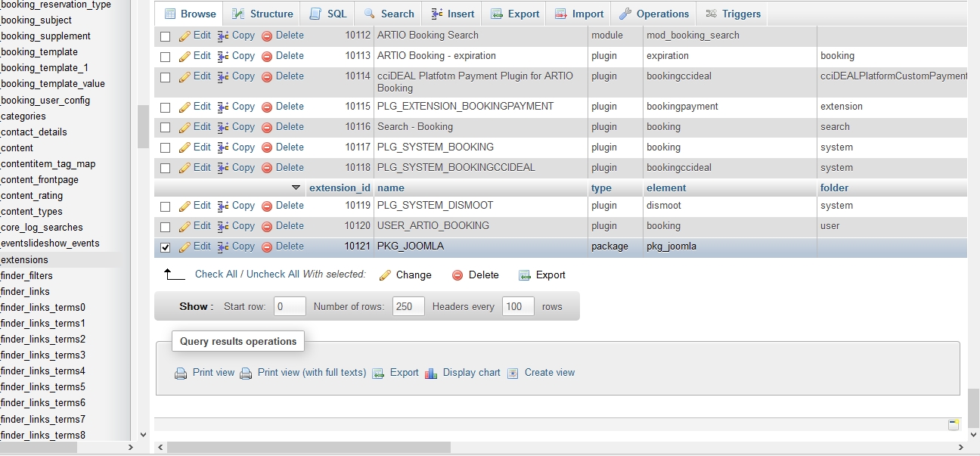Tick the USER_ARTIO_BOOKING row checkbox
The height and width of the screenshot is (456, 980).
(x=166, y=226)
